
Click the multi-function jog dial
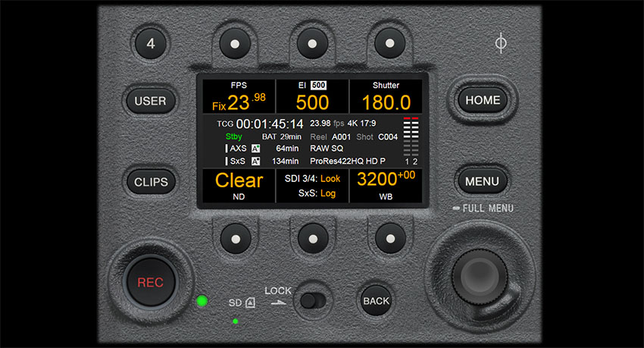[477, 274]
